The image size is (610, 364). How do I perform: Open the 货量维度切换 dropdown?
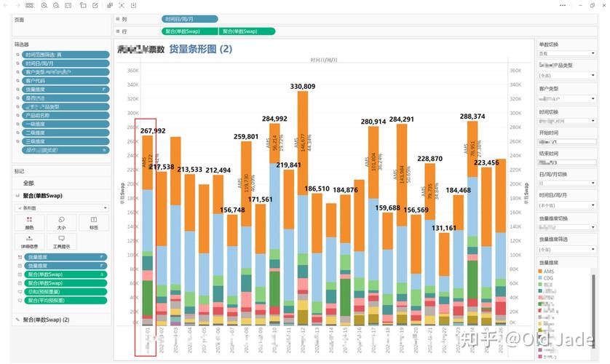click(567, 227)
